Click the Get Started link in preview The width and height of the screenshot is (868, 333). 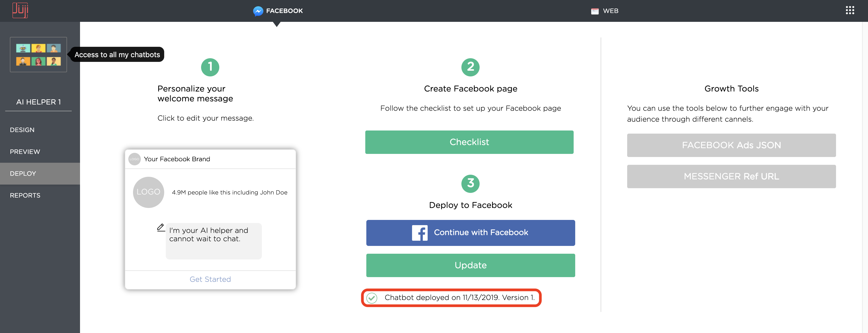pos(210,279)
